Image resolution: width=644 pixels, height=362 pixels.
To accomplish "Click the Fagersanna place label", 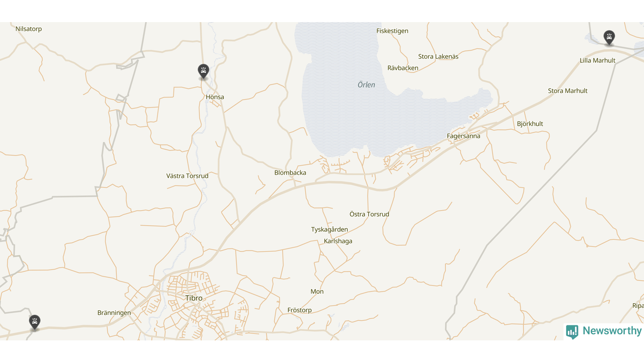I will pos(463,136).
